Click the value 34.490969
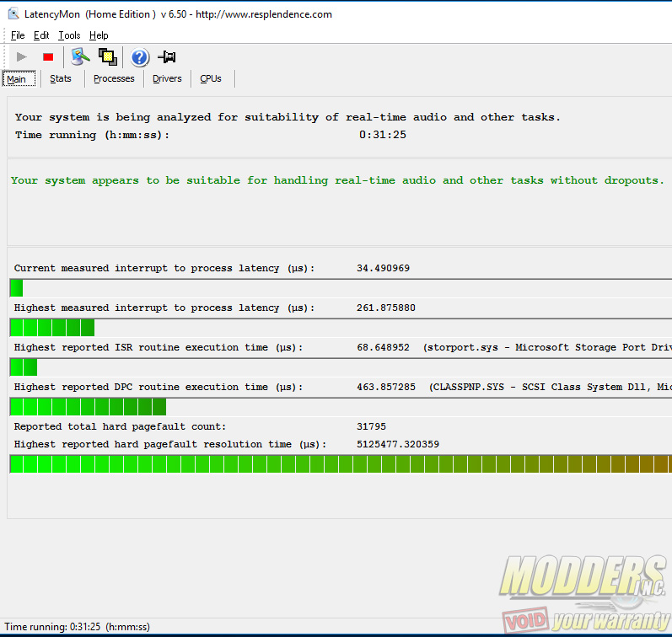672x637 pixels. [383, 268]
